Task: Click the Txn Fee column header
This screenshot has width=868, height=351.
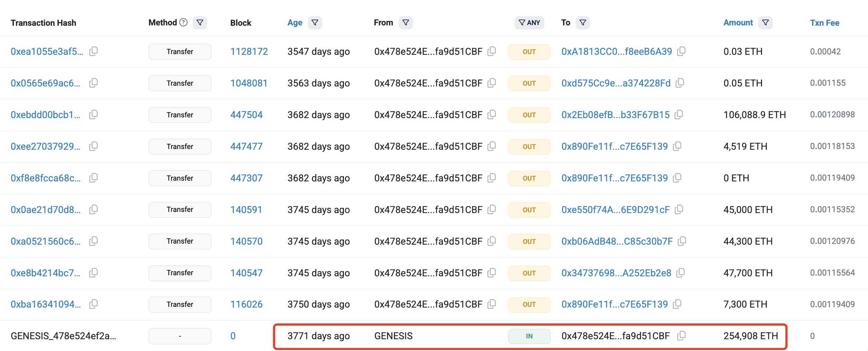Action: 825,22
